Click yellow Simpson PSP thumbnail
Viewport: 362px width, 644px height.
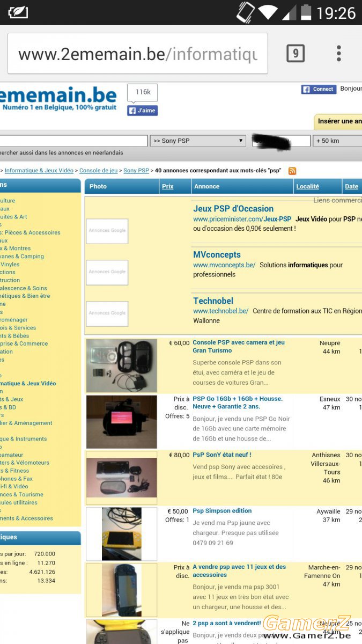point(122,534)
